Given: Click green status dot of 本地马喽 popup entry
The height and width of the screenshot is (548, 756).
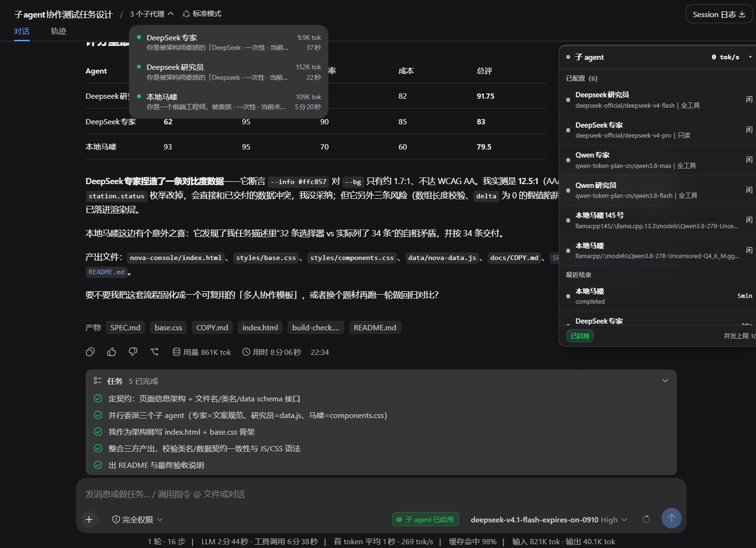Looking at the screenshot, I should click(x=139, y=96).
